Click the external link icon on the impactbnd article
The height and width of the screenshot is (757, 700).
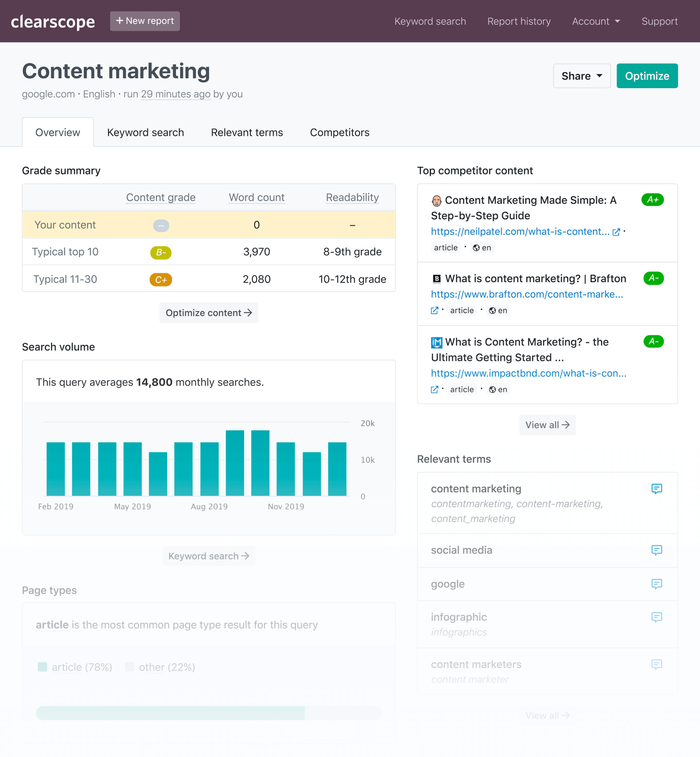coord(434,389)
